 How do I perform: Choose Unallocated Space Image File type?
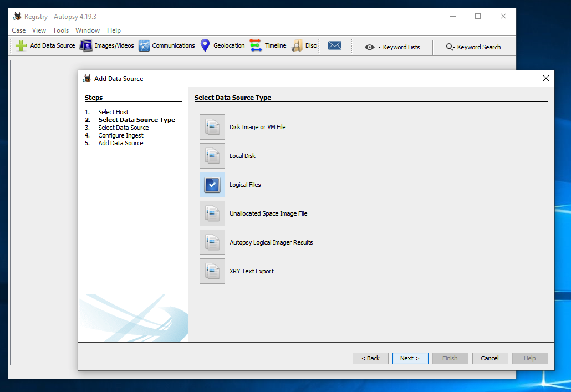coord(212,213)
